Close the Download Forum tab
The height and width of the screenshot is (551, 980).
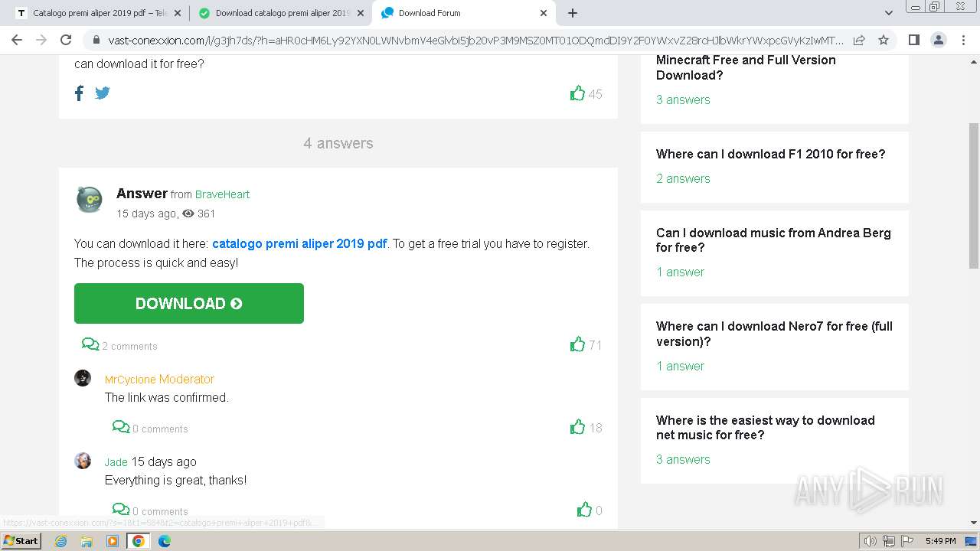point(544,13)
